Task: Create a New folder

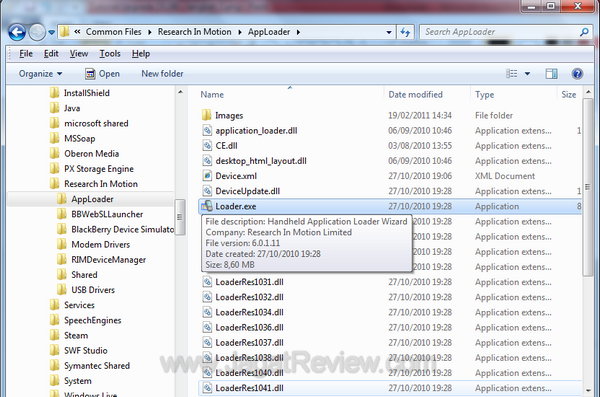Action: pos(162,74)
